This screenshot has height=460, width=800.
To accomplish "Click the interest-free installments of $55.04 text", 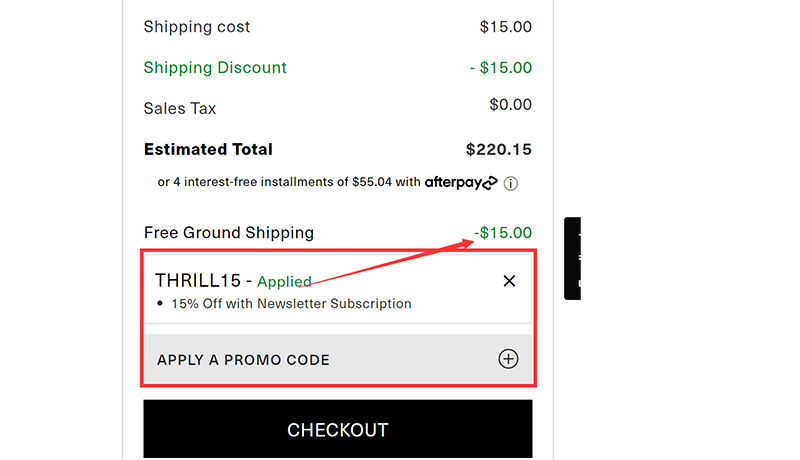I will 289,183.
